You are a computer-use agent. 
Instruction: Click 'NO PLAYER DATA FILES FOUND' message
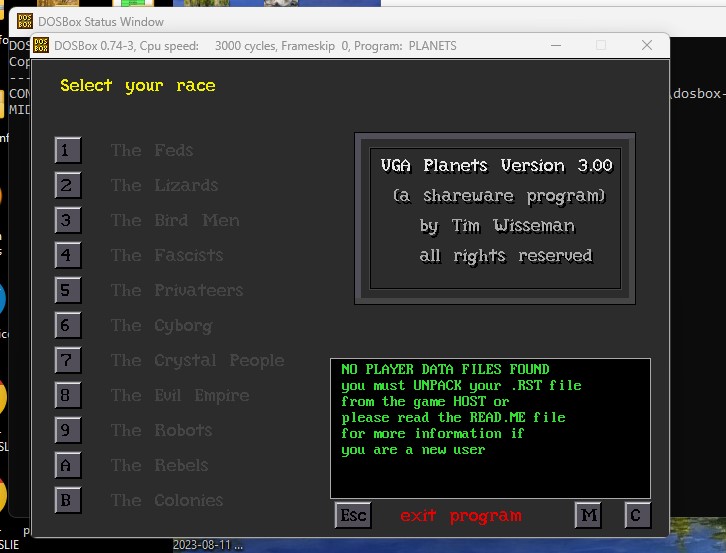tap(445, 369)
